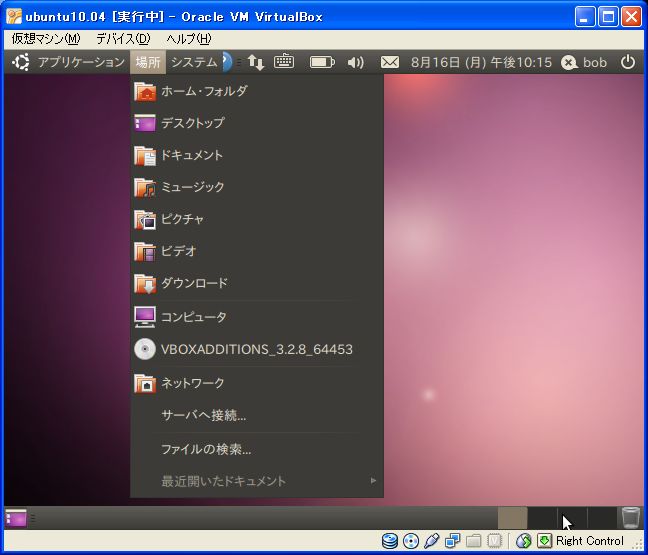Open the コンピュータ entry
This screenshot has width=648, height=555.
coord(257,317)
